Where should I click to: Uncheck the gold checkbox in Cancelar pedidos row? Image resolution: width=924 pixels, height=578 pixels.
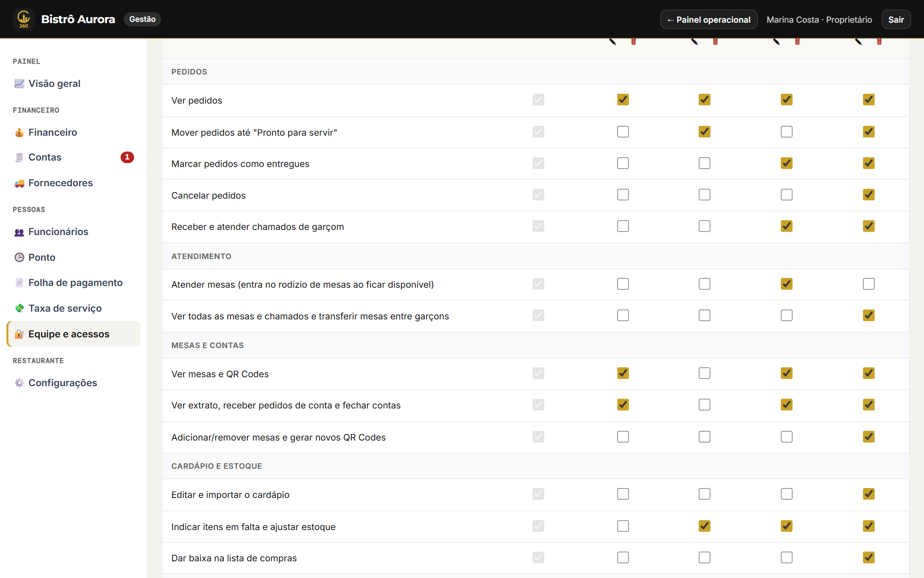[x=868, y=195]
